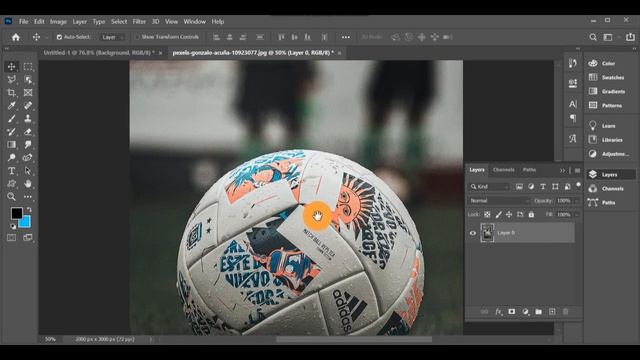Viewport: 640px width, 360px height.
Task: Add a layer mask
Action: [511, 311]
